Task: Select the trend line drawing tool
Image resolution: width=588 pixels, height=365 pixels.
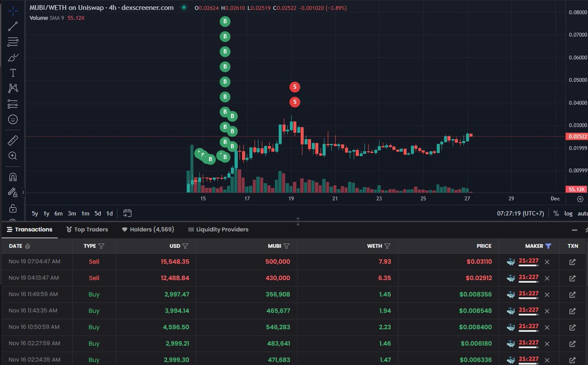Action: pos(13,26)
